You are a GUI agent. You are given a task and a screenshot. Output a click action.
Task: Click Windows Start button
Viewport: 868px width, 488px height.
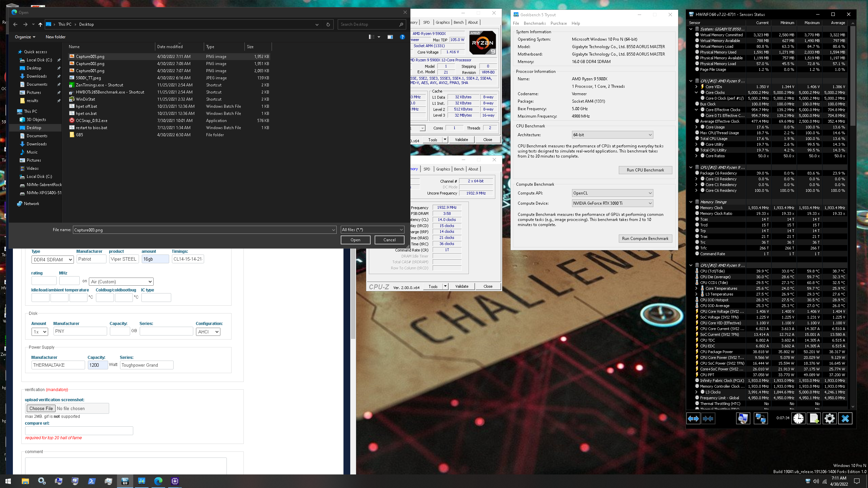[x=8, y=481]
